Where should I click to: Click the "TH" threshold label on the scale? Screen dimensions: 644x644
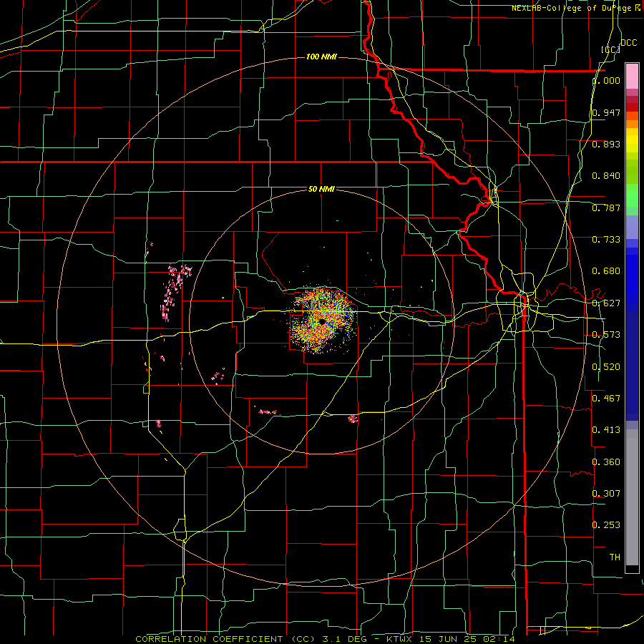[615, 557]
